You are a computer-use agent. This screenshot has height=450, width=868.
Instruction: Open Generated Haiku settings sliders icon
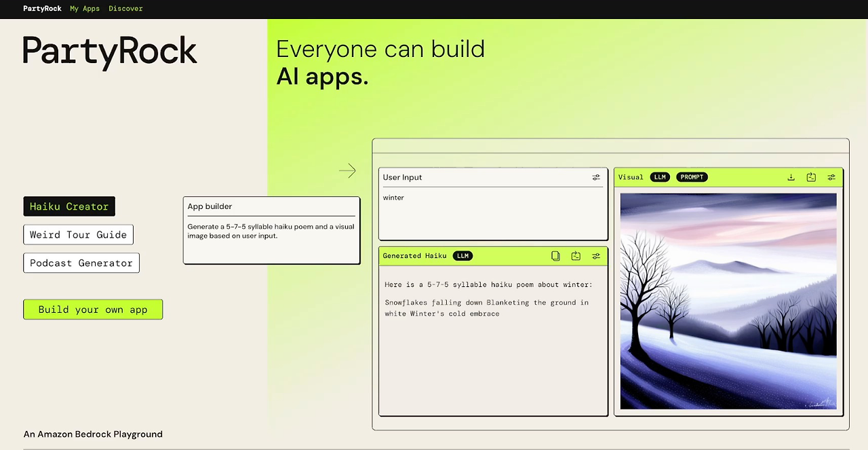point(596,256)
